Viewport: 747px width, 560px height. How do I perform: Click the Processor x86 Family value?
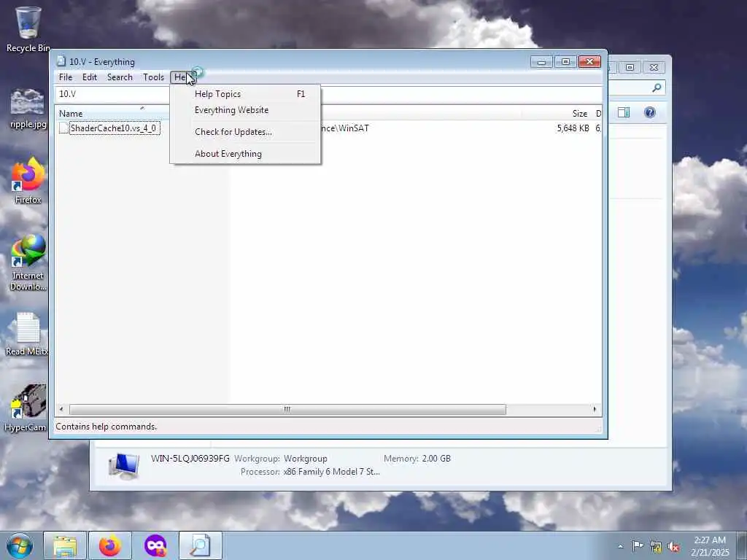(332, 472)
